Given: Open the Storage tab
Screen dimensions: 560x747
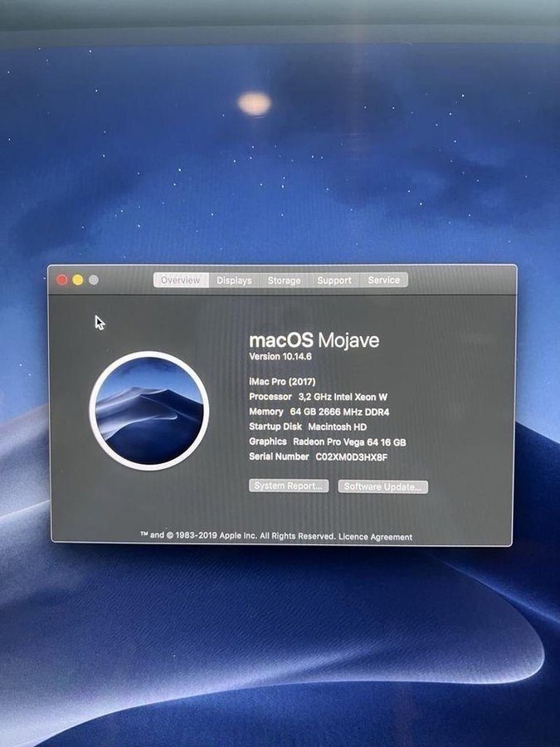Looking at the screenshot, I should pos(285,281).
